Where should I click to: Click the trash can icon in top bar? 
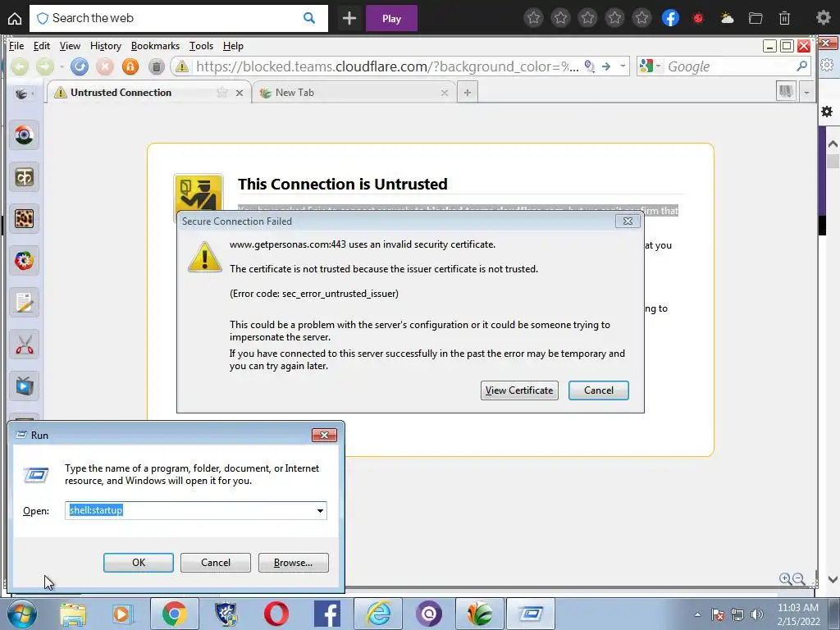784,18
